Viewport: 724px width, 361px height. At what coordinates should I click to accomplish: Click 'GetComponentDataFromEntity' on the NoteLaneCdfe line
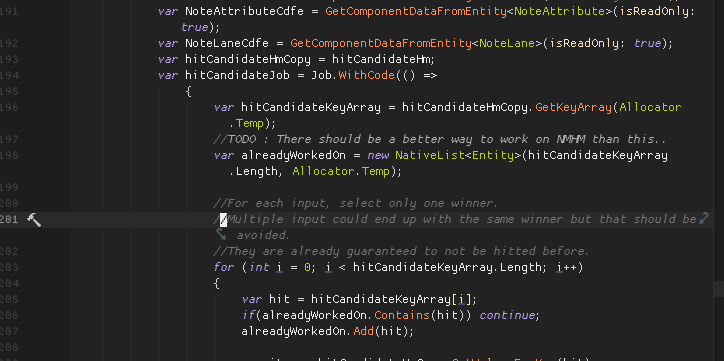pos(381,43)
